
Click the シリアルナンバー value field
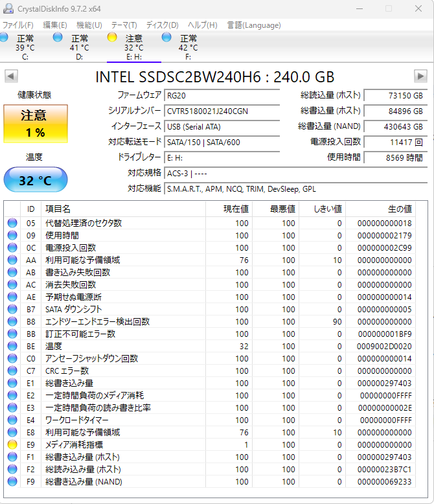(222, 111)
